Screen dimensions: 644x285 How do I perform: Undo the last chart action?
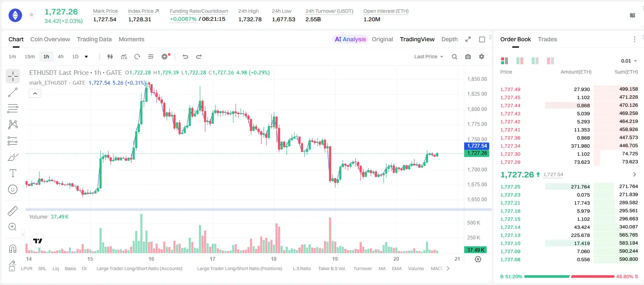tap(185, 57)
